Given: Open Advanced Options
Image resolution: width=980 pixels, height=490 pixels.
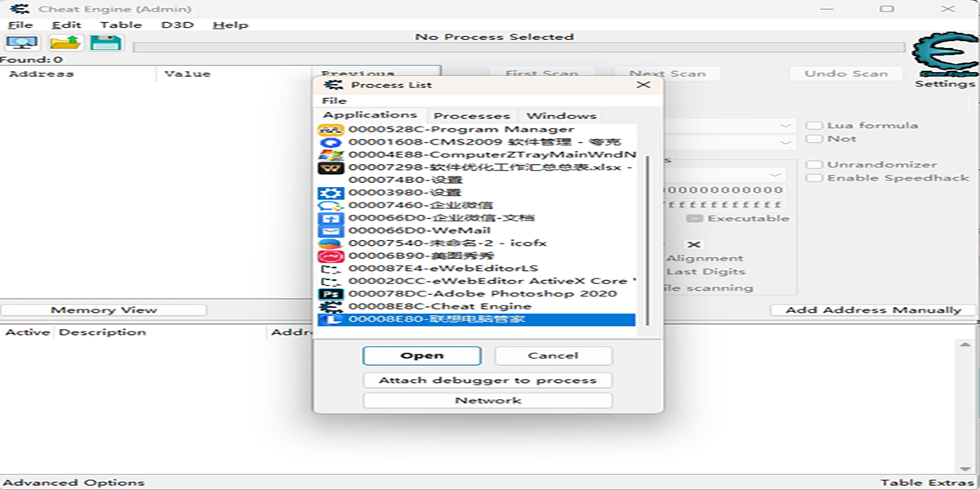Looking at the screenshot, I should (74, 483).
